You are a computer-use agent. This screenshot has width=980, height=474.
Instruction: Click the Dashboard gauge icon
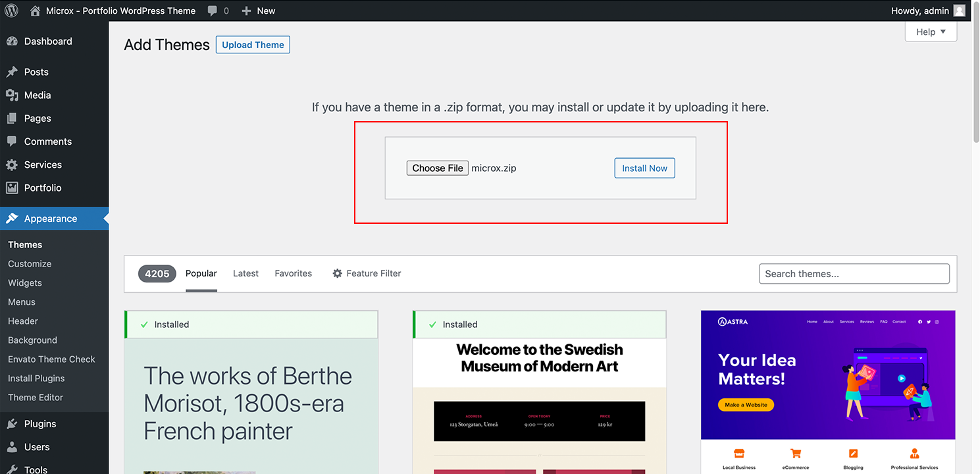(12, 41)
